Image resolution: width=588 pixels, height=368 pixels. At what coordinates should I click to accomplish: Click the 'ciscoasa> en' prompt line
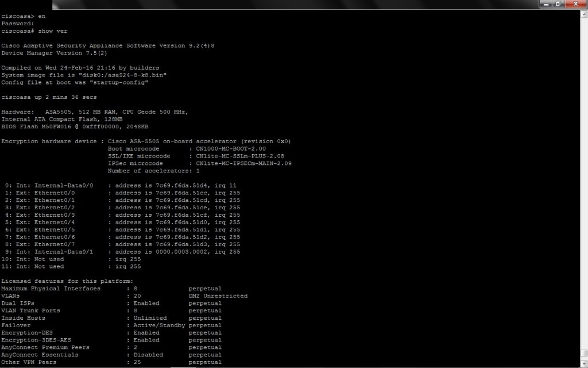coord(23,16)
